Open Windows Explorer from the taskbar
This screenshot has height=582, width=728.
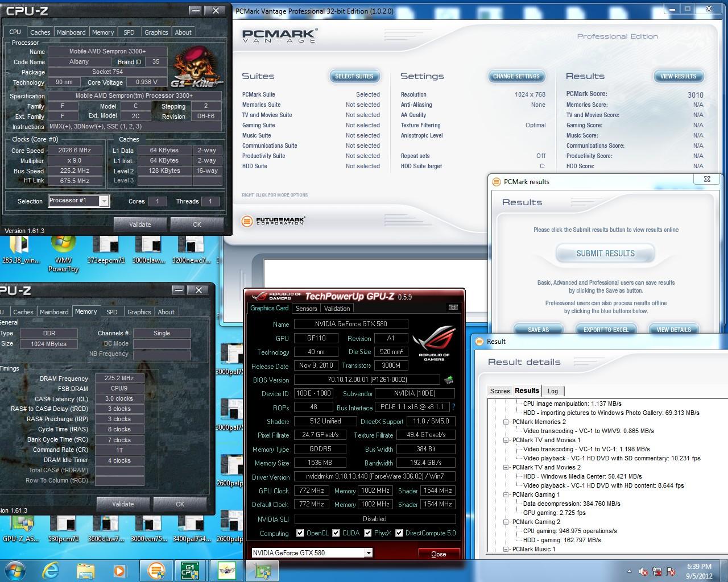coord(85,570)
